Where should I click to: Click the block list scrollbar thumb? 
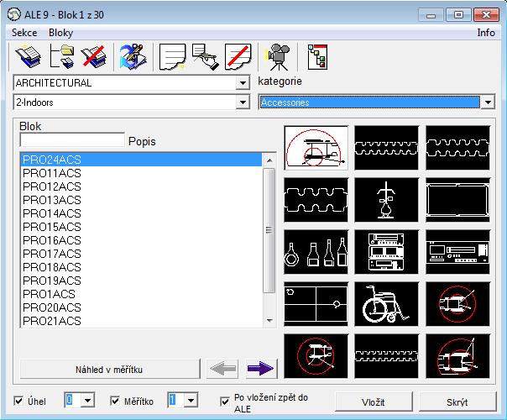[x=269, y=230]
